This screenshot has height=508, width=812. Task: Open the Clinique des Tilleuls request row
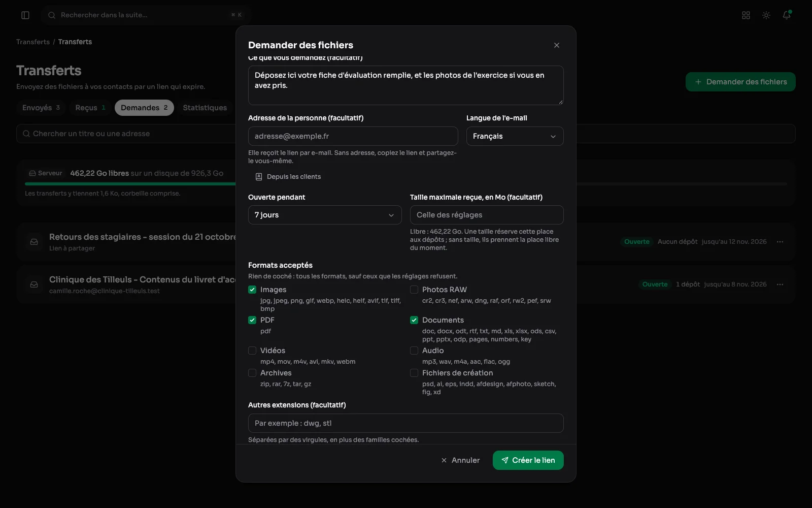point(406,284)
